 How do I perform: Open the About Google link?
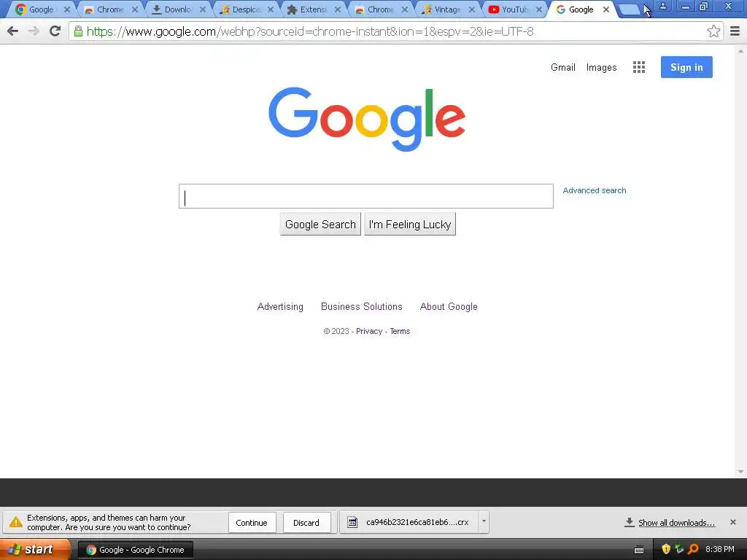pos(449,307)
